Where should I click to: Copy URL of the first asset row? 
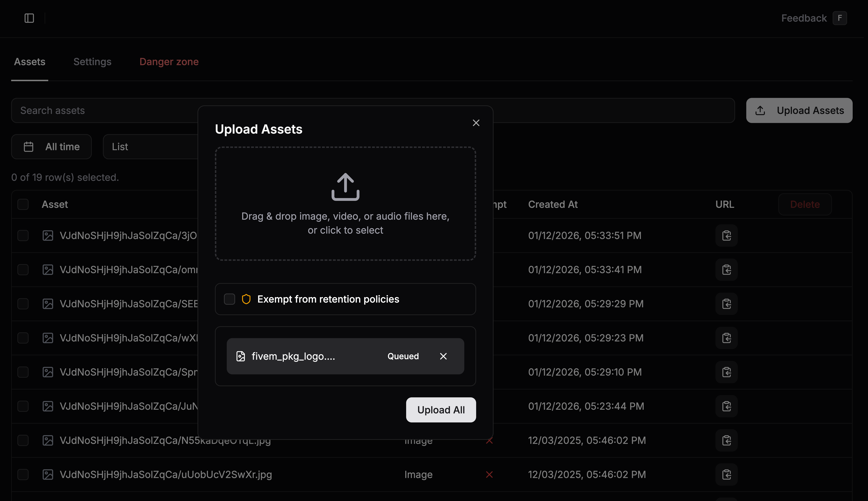click(726, 235)
